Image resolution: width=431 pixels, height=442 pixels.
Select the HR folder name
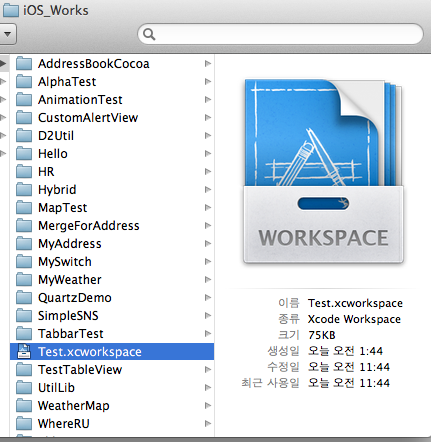[46, 172]
